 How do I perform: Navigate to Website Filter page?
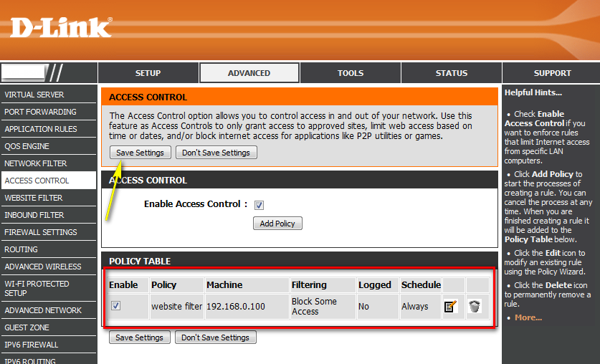click(x=34, y=198)
